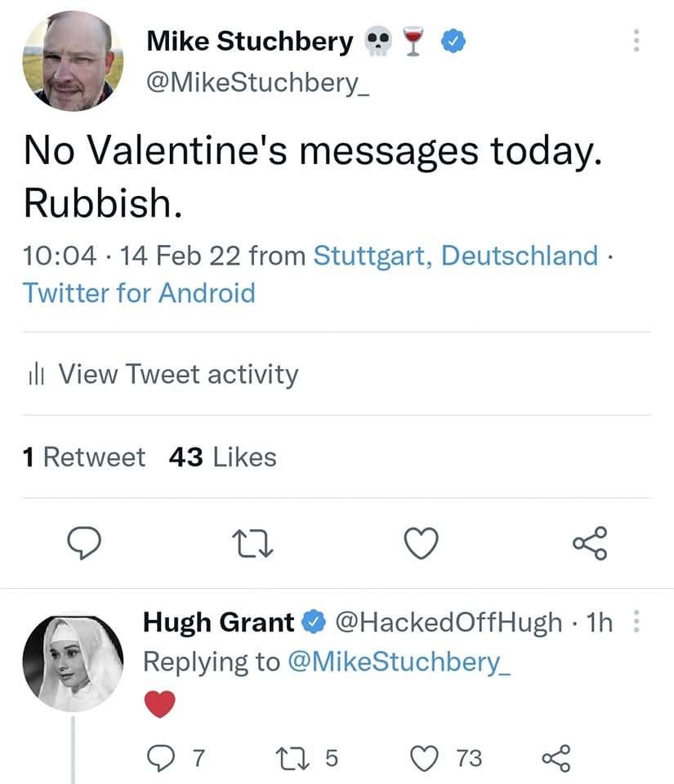Screen dimensions: 674x784
Task: Like Hugh Grant's reply
Action: click(426, 758)
